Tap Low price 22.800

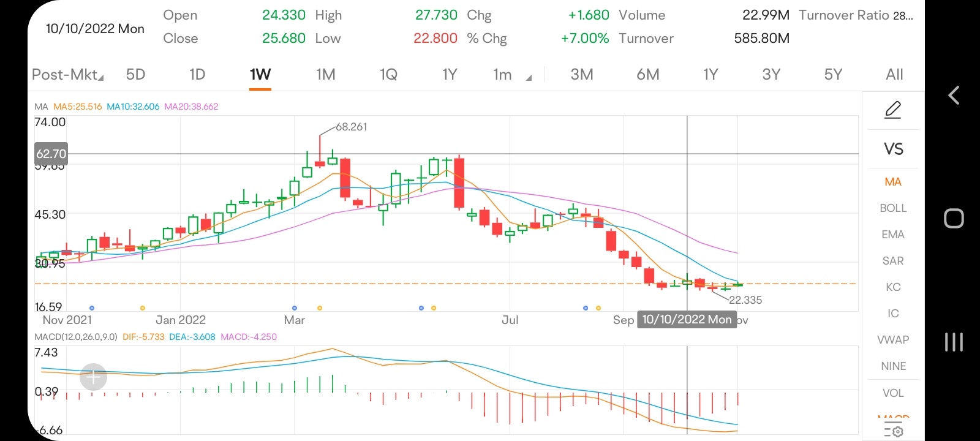coord(435,39)
